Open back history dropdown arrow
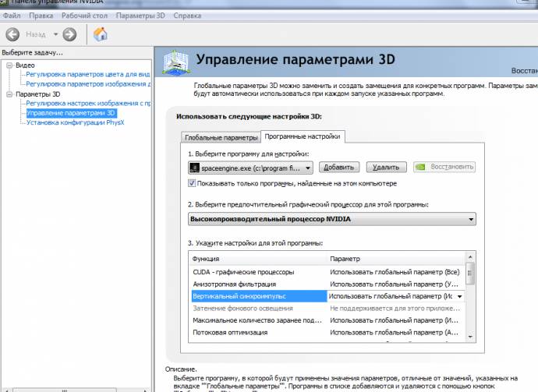This screenshot has width=538, height=392. click(x=55, y=34)
